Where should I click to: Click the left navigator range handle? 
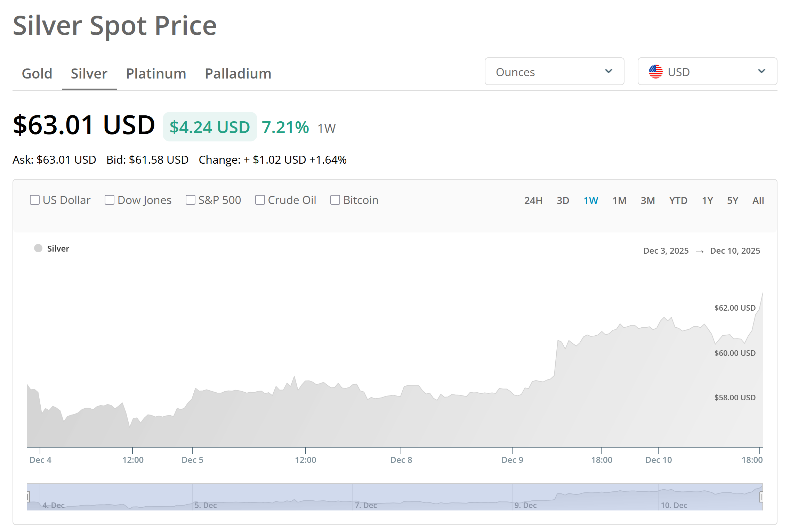(x=28, y=497)
